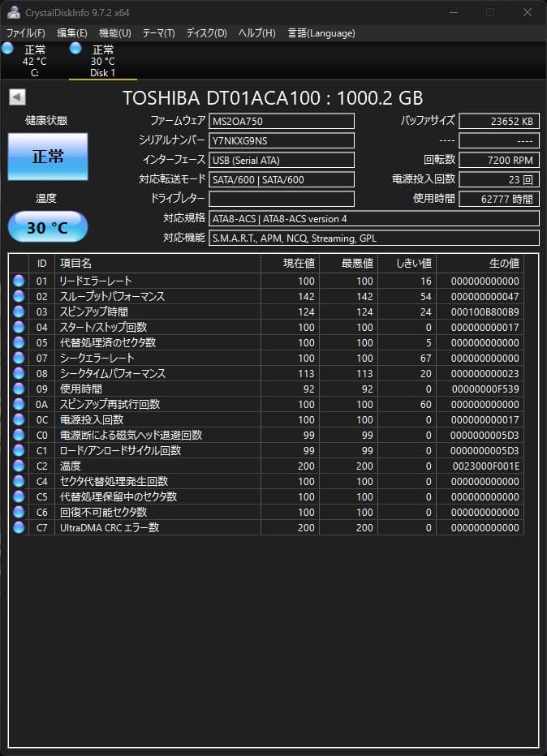
Task: Open the 編集(E) menu
Action: pos(72,33)
